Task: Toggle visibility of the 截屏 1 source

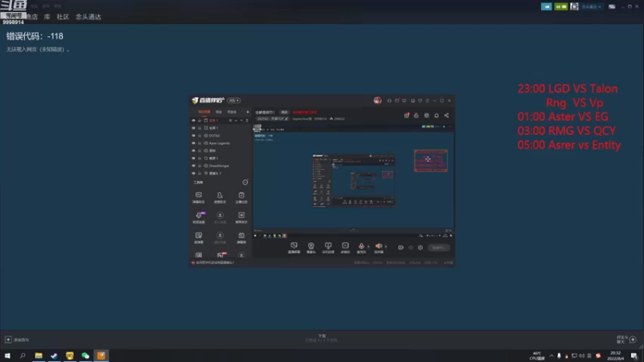Action: point(193,158)
